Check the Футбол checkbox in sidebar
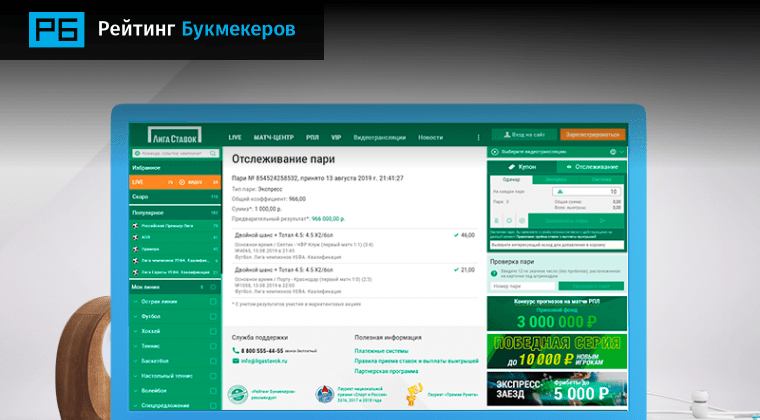 click(213, 316)
